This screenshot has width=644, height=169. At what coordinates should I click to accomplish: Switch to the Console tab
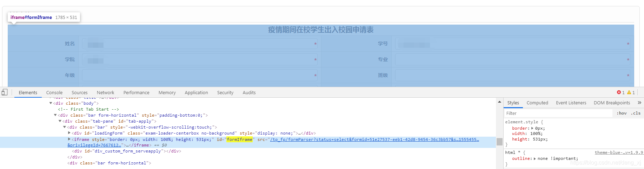click(54, 92)
